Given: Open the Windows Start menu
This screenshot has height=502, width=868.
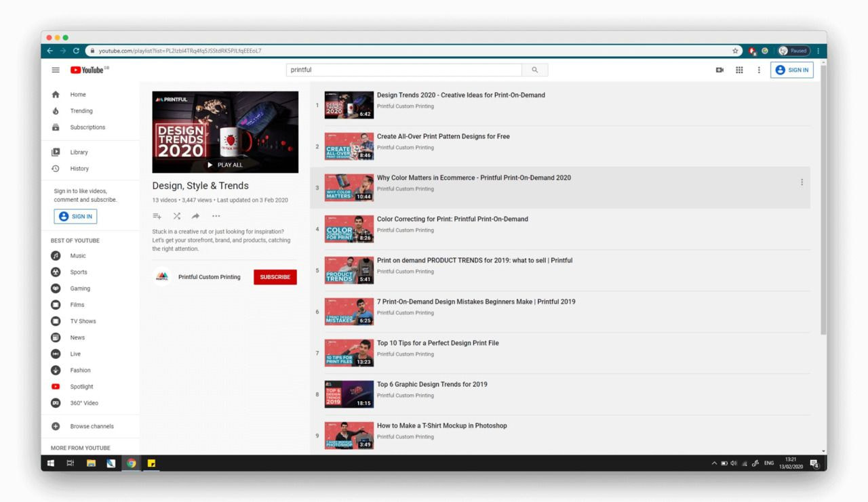Looking at the screenshot, I should tap(50, 463).
